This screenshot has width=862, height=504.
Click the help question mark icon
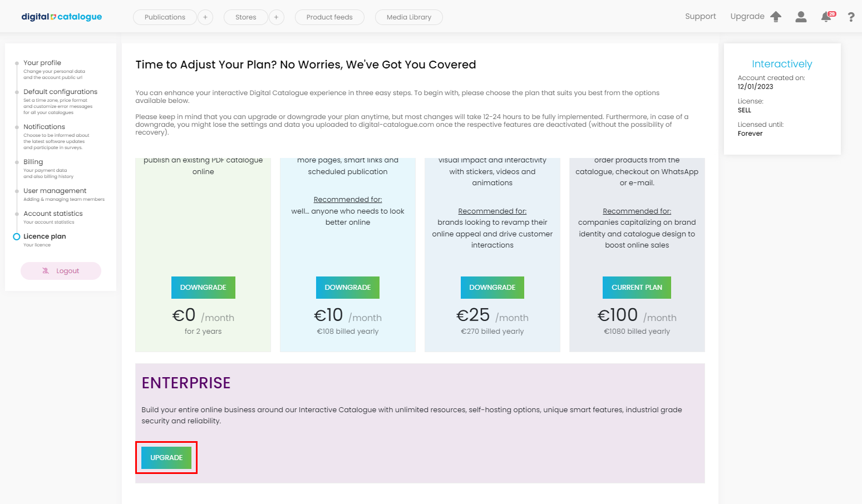tap(851, 17)
